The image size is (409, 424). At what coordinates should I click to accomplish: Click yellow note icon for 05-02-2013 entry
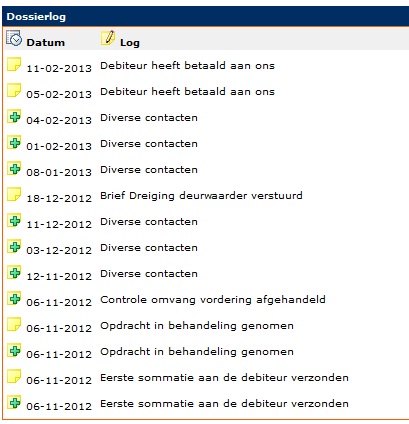click(14, 90)
